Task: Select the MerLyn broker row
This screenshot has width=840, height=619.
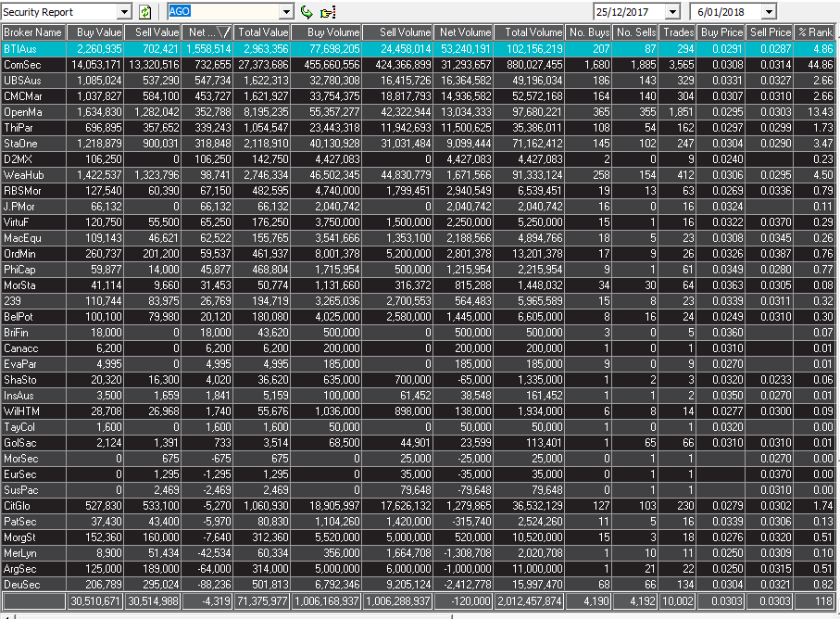Action: (419, 553)
